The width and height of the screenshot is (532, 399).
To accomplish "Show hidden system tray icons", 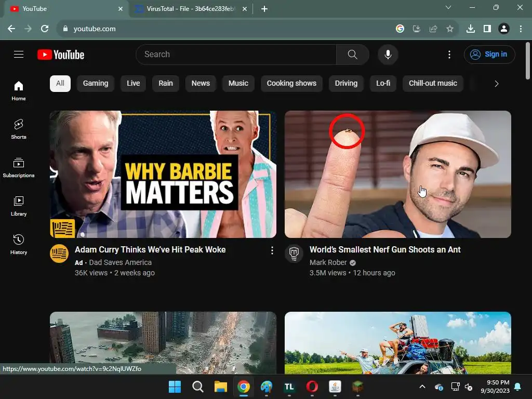I will [x=422, y=387].
